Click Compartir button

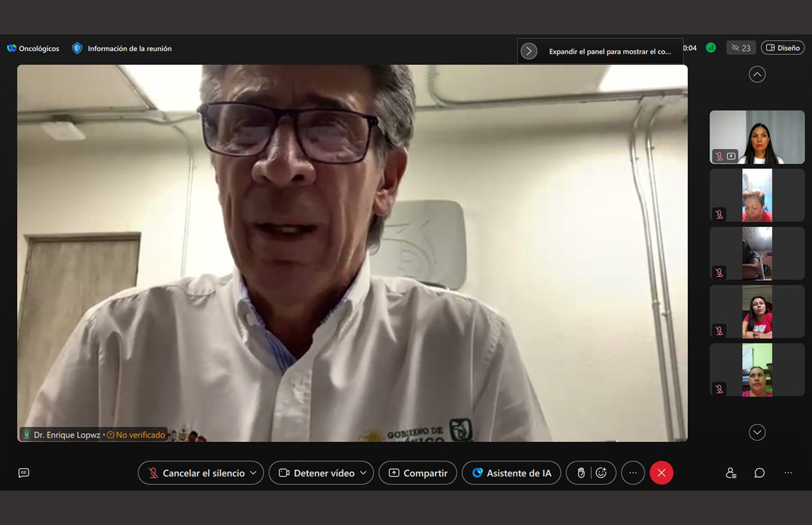[418, 473]
